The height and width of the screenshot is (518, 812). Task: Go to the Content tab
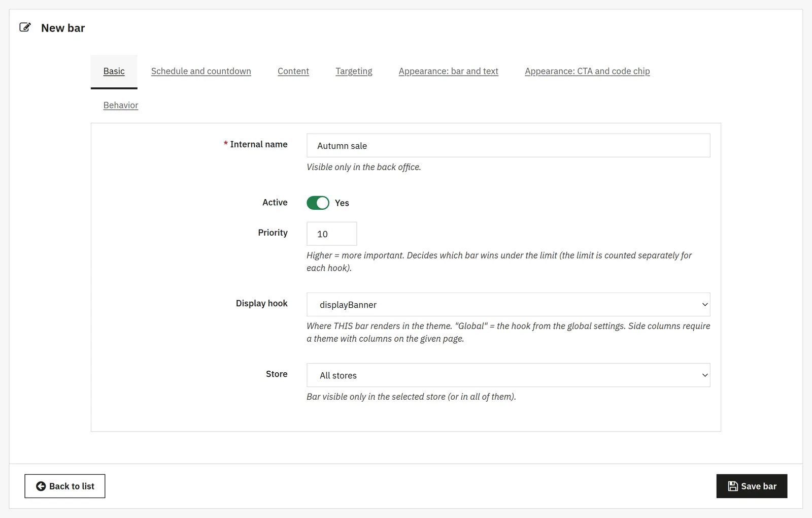293,72
